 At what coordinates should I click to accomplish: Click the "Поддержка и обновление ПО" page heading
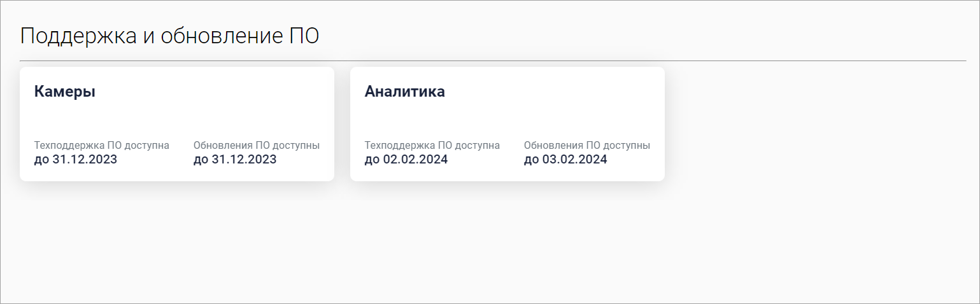[x=169, y=36]
